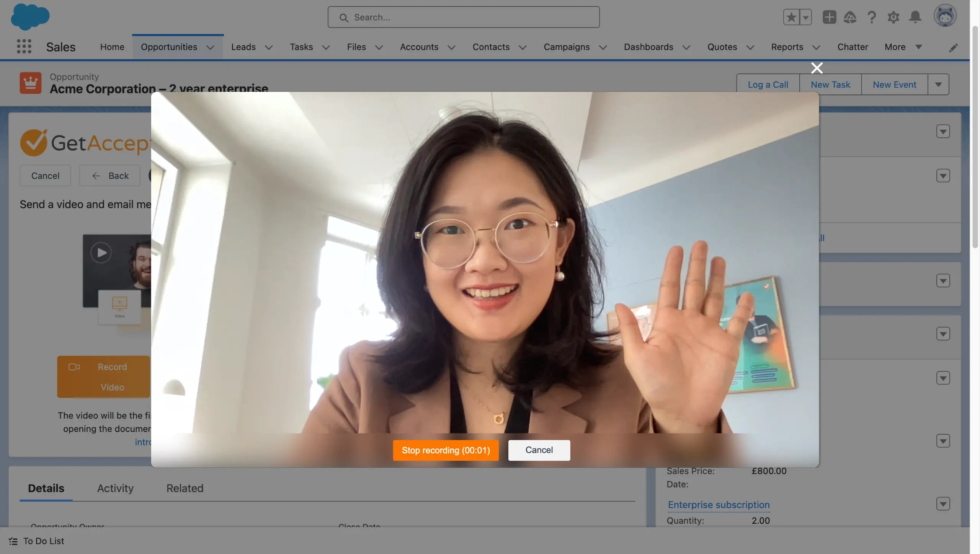Click the Trailhead help question mark icon
The image size is (980, 554).
(x=871, y=17)
